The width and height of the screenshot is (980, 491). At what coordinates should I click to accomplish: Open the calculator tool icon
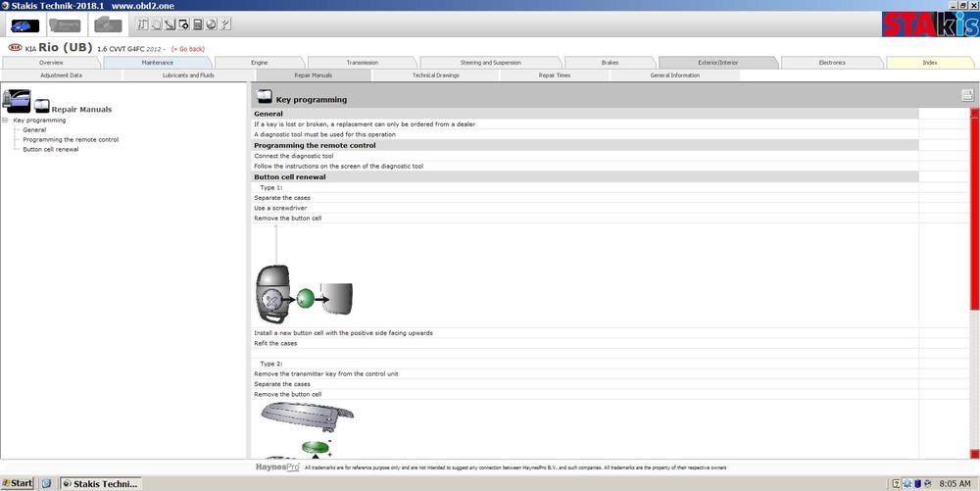pyautogui.click(x=198, y=25)
